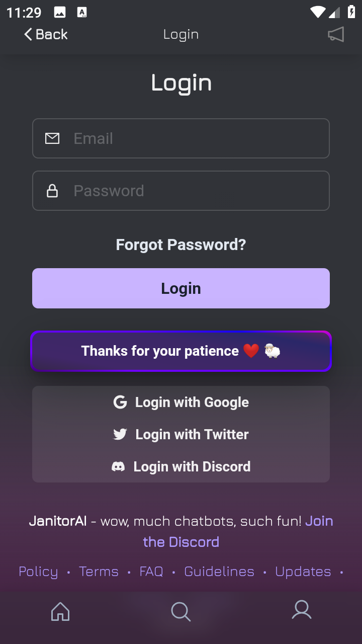Open the Policy footer link
The width and height of the screenshot is (362, 644).
[x=38, y=572]
